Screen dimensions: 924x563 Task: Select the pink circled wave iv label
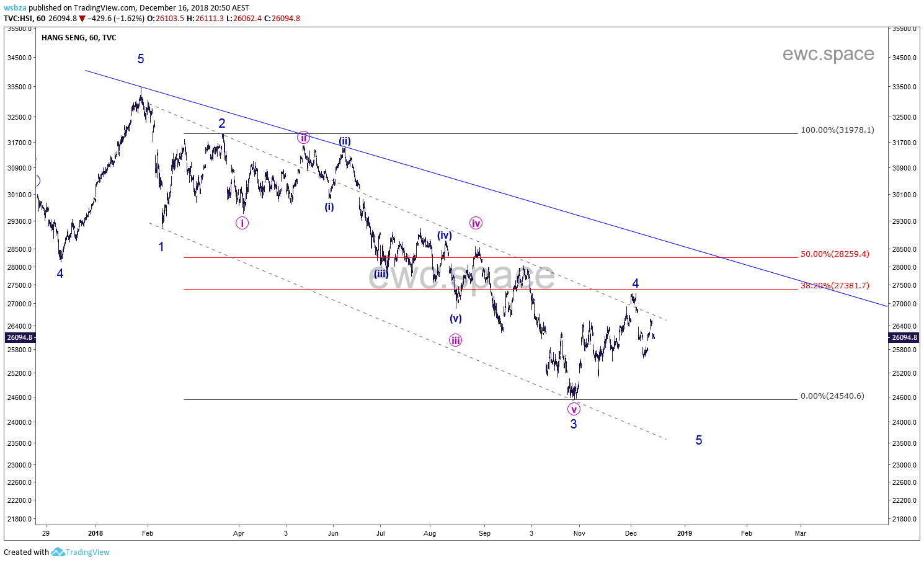pos(476,223)
